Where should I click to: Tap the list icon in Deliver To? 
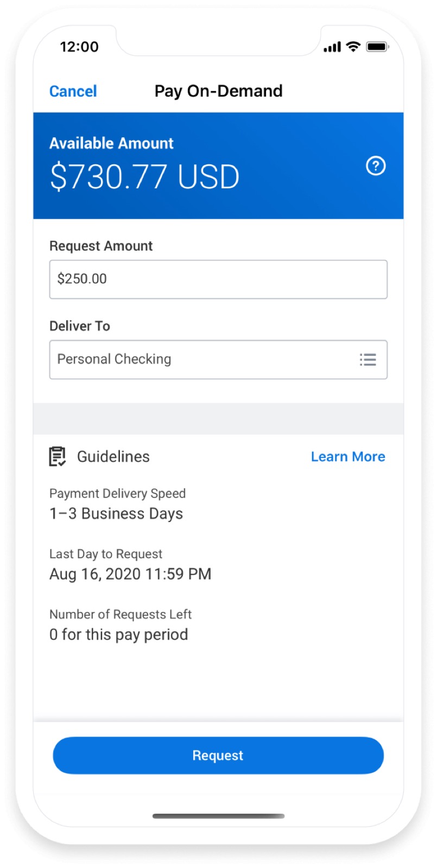[368, 360]
